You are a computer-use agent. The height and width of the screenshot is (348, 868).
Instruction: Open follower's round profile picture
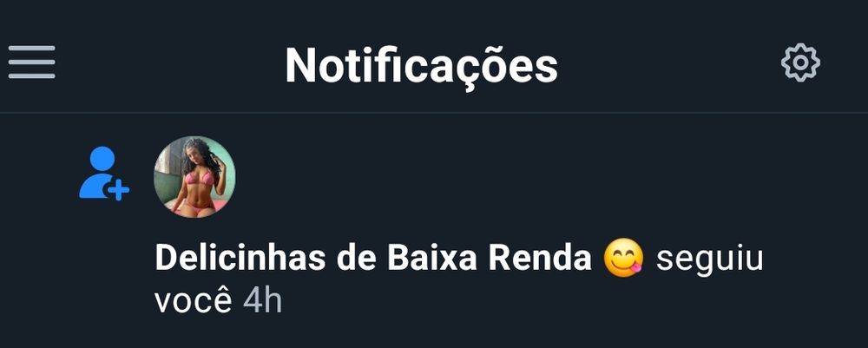tap(194, 177)
